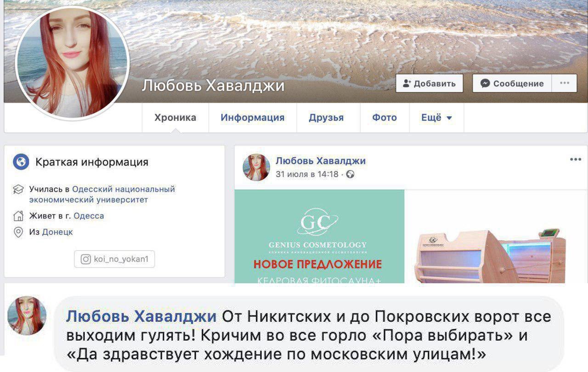Open the koi_no_yokan1 Instagram link
The width and height of the screenshot is (588, 372).
click(x=114, y=259)
